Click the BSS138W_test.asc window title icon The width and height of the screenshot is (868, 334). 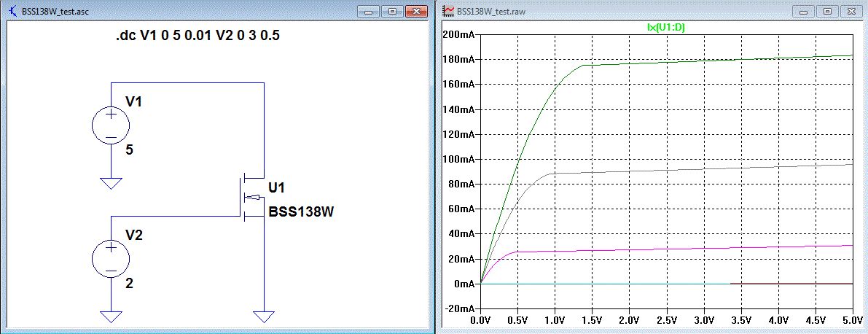(x=13, y=10)
